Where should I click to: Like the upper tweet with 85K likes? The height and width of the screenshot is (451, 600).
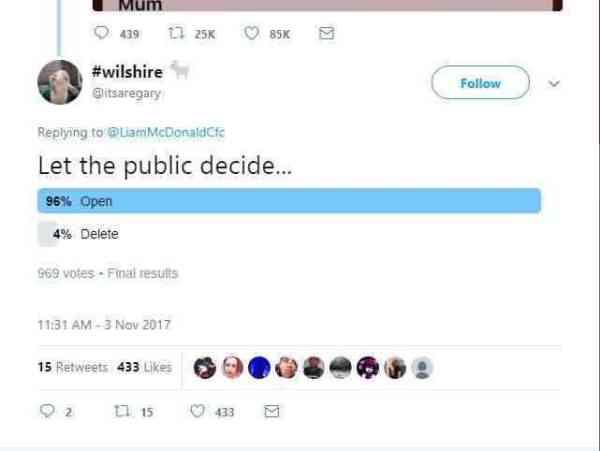[253, 33]
